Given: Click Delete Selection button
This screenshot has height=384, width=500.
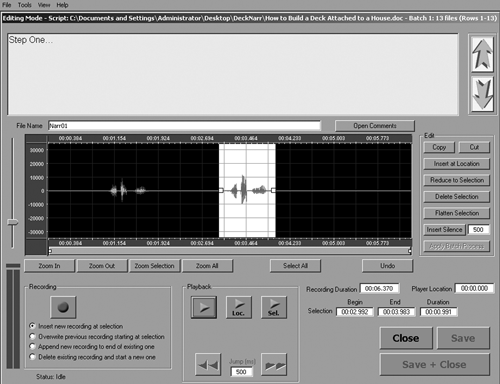Looking at the screenshot, I should 456,197.
